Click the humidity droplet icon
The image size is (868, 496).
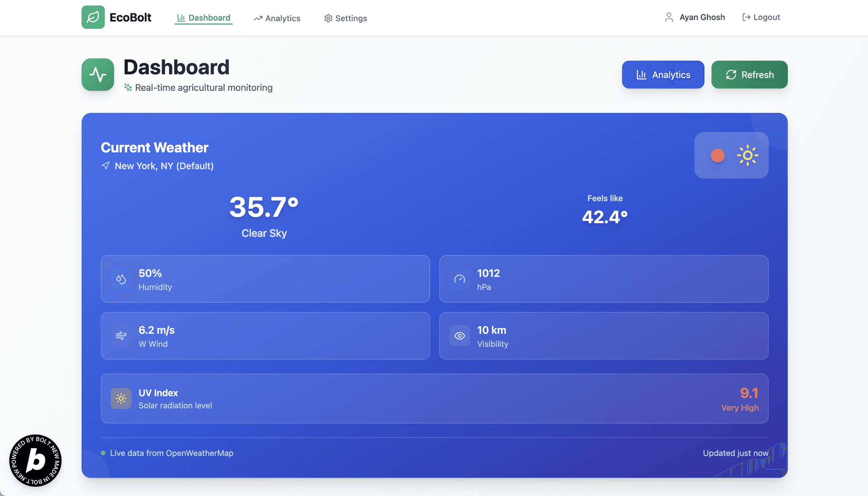coord(121,279)
